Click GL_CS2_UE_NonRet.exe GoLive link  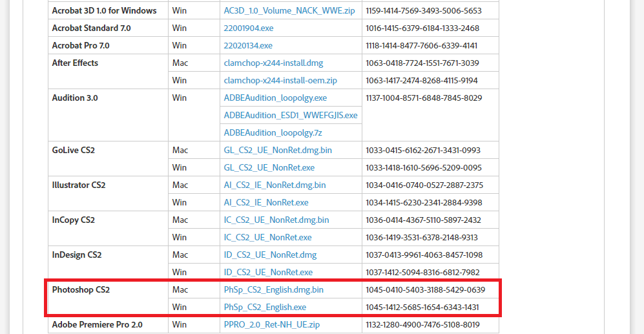(269, 168)
